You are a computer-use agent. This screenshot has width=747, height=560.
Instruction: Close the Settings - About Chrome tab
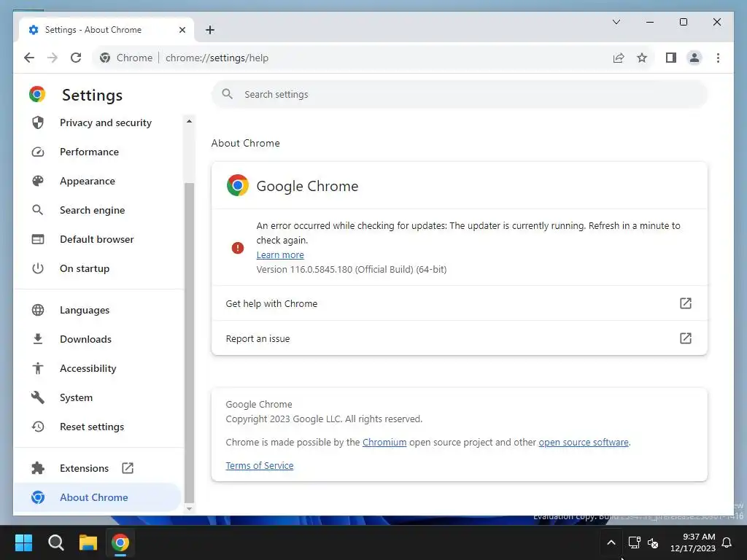click(182, 30)
